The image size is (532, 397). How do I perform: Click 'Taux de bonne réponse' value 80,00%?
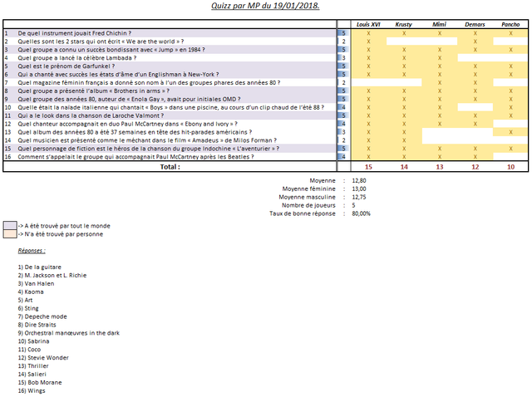361,213
